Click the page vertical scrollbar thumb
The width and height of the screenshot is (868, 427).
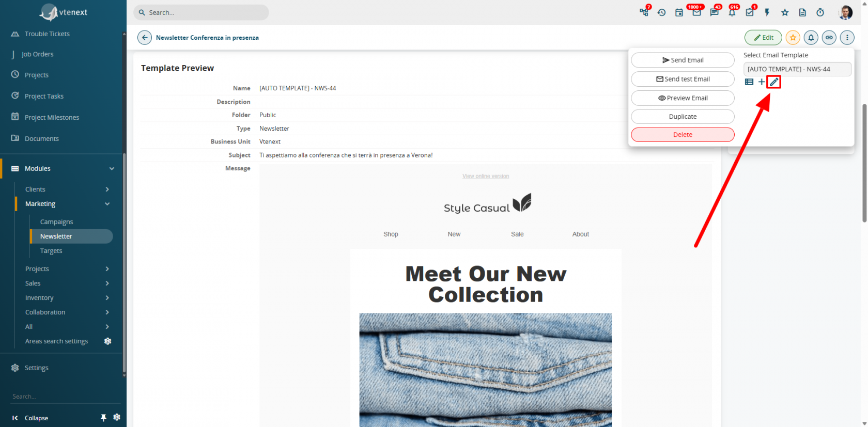point(864,163)
